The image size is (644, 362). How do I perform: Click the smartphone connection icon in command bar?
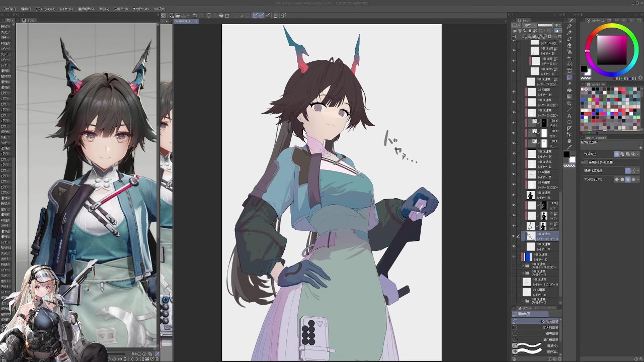[x=276, y=15]
